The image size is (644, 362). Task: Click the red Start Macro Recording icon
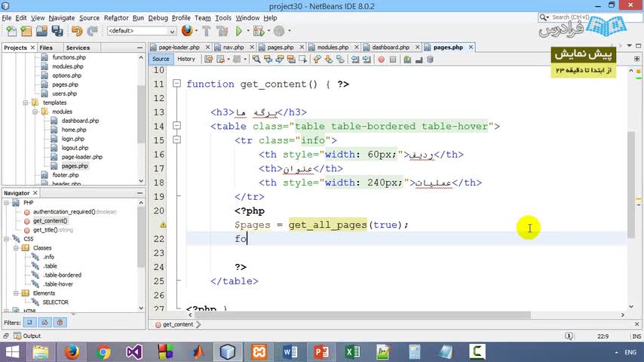[x=381, y=59]
